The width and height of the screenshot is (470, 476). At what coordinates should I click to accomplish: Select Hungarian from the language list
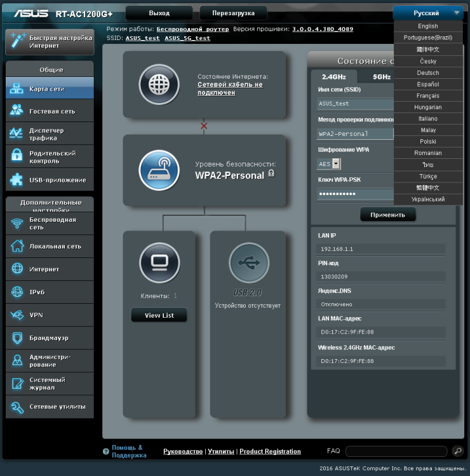pos(428,107)
